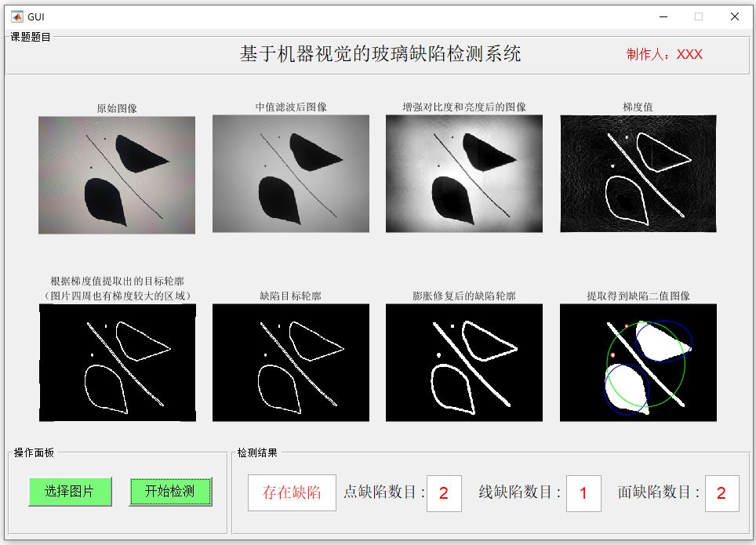Click the 存在缺陷 result field

tap(292, 492)
